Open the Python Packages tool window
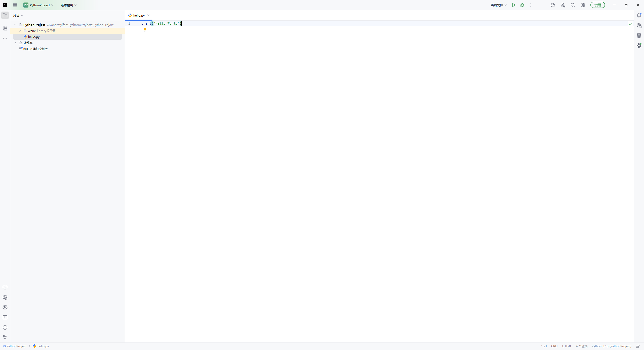 pos(5,297)
